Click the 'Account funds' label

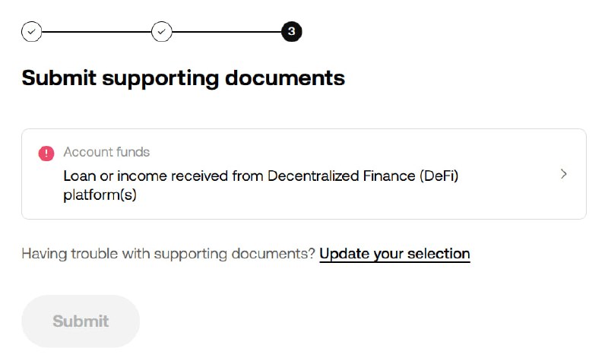106,152
